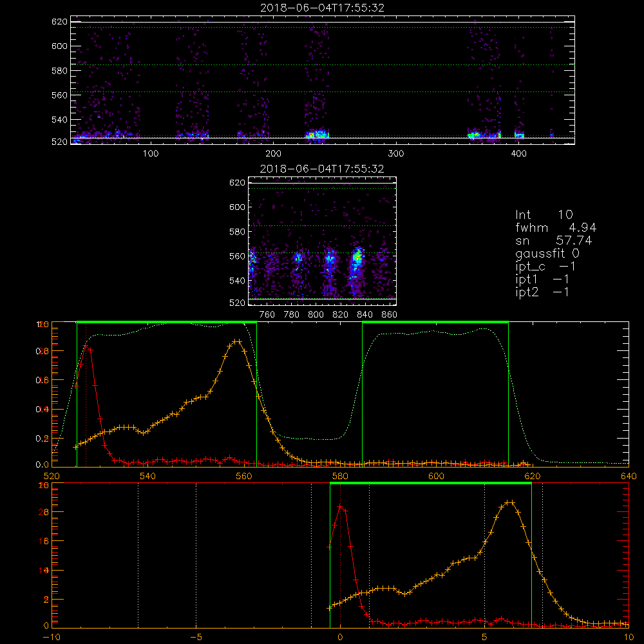Click y-axis label 580 on top spectrogram
Image resolution: width=644 pixels, height=644 pixels.
click(59, 71)
